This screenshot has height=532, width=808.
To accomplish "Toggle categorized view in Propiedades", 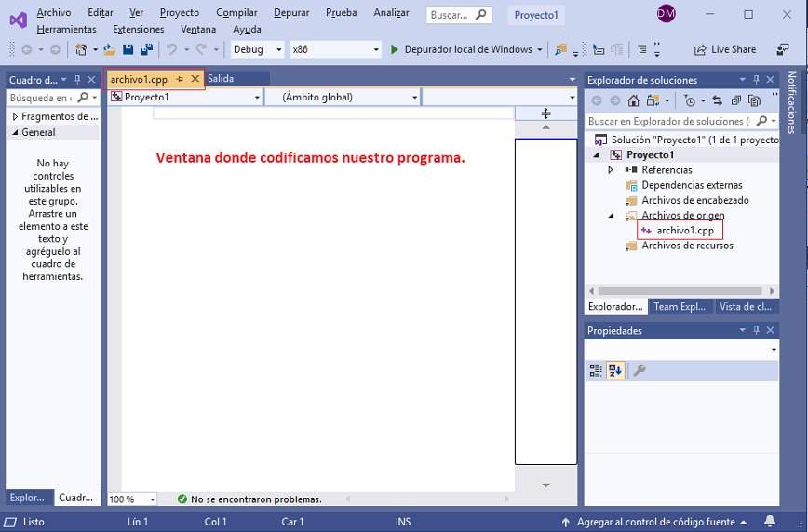I will (596, 370).
